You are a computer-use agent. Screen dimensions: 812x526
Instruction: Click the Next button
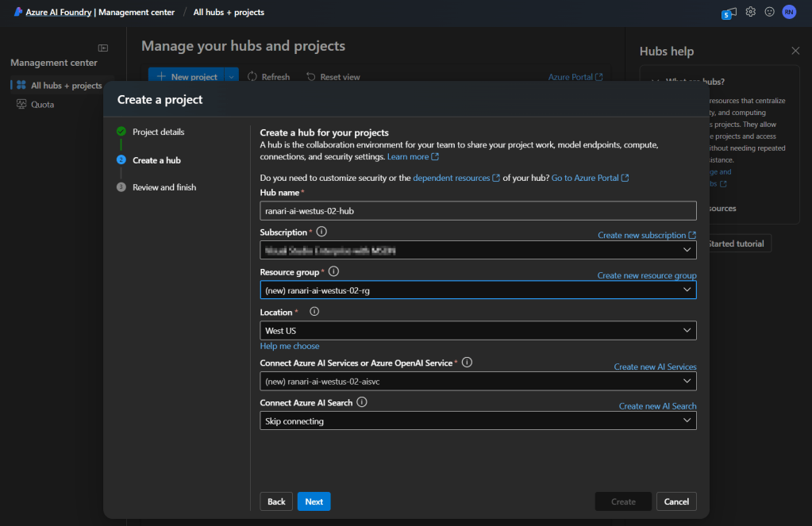coord(314,501)
